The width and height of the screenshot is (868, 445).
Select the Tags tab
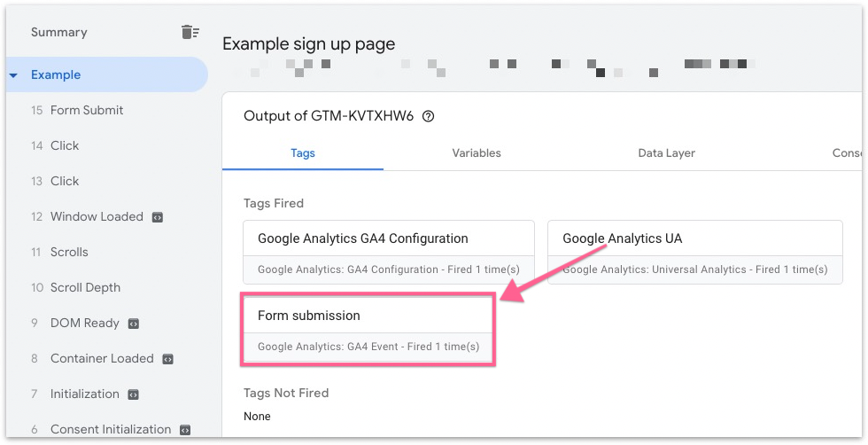[303, 153]
